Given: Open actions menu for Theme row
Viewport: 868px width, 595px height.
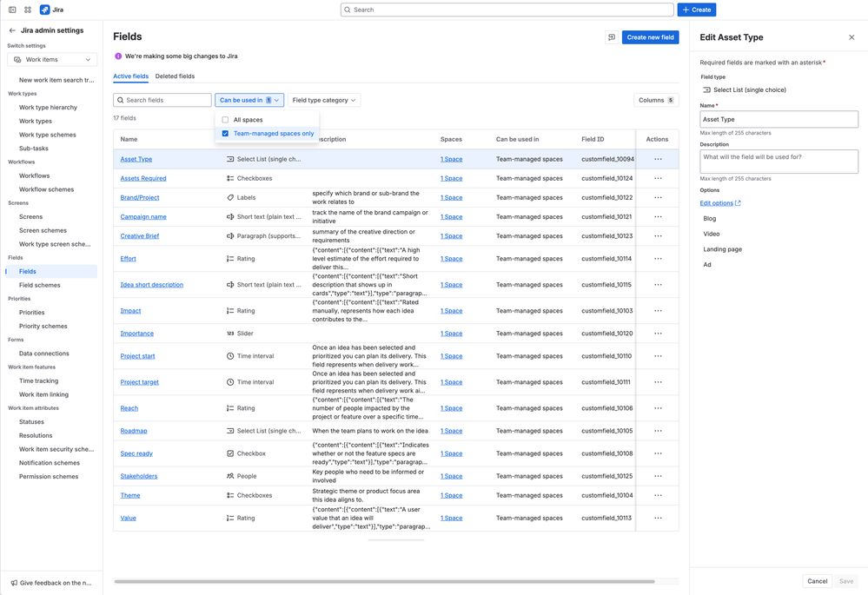Looking at the screenshot, I should click(x=658, y=495).
